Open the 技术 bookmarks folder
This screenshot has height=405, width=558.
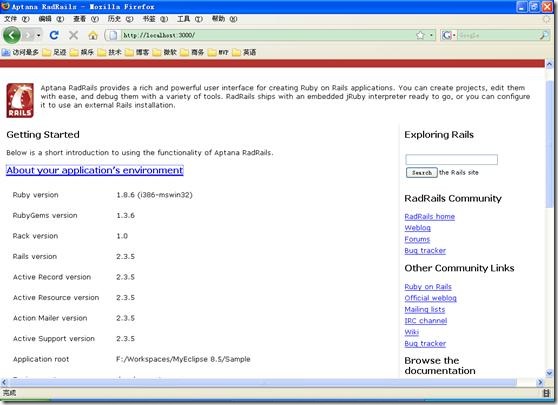[110, 52]
